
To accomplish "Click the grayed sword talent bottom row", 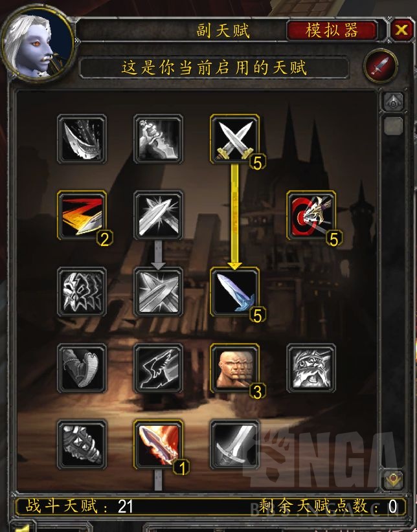I will 234,445.
